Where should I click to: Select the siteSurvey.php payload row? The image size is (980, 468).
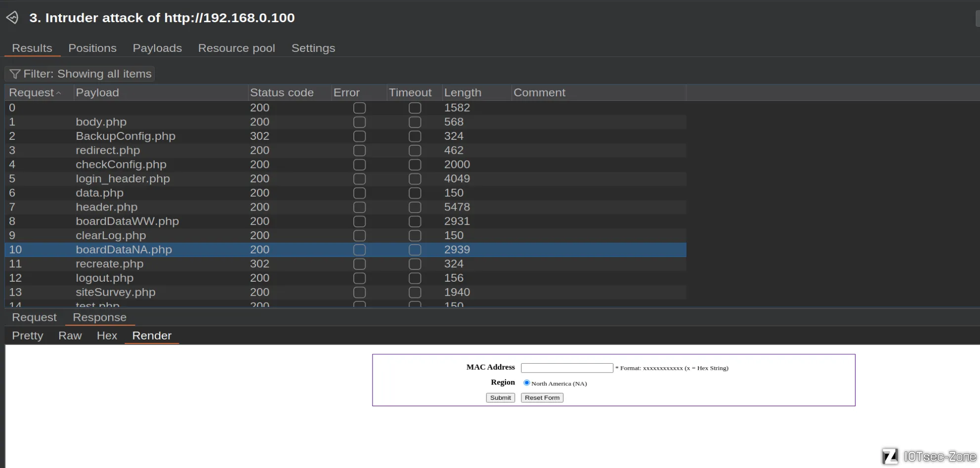click(x=345, y=293)
